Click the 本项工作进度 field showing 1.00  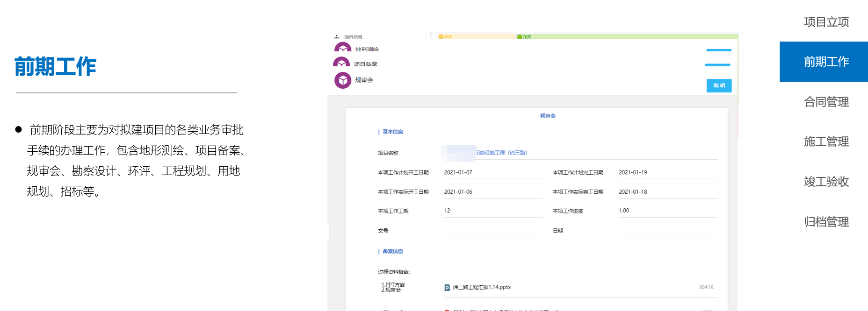(x=668, y=211)
